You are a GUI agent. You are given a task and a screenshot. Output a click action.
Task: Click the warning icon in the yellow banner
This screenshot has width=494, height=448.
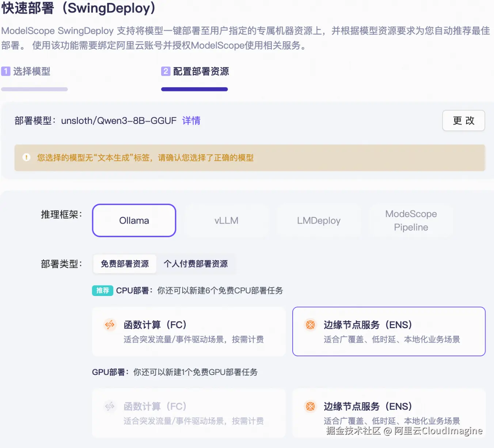click(26, 157)
